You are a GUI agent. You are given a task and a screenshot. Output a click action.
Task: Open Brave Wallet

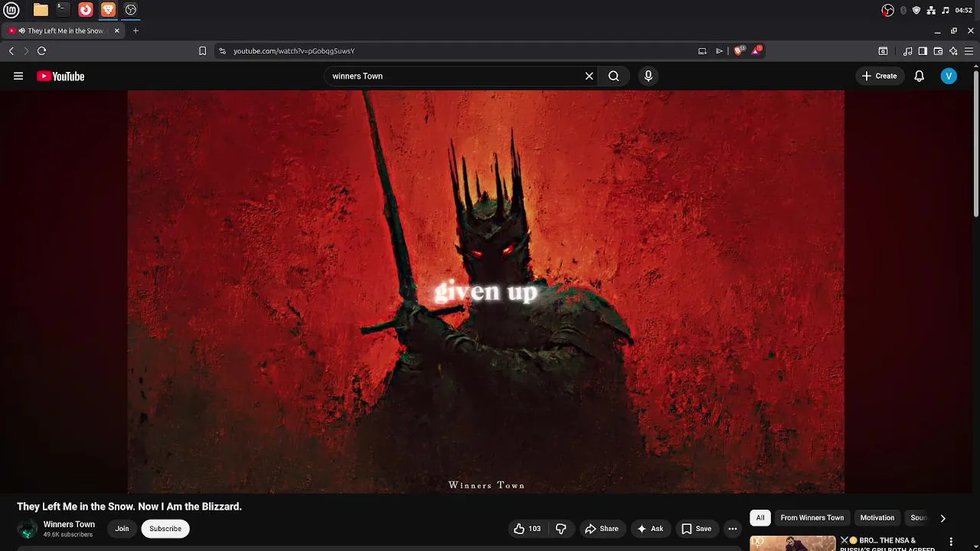(938, 51)
